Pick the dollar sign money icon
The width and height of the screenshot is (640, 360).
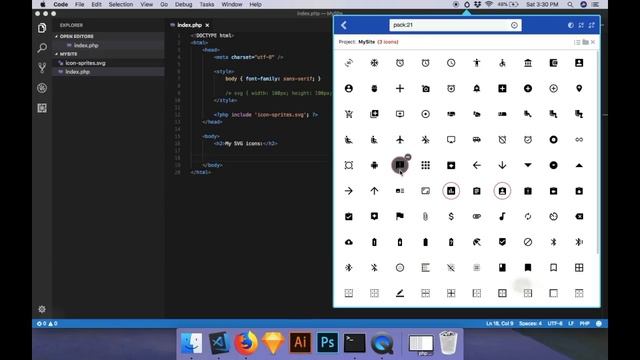[451, 216]
